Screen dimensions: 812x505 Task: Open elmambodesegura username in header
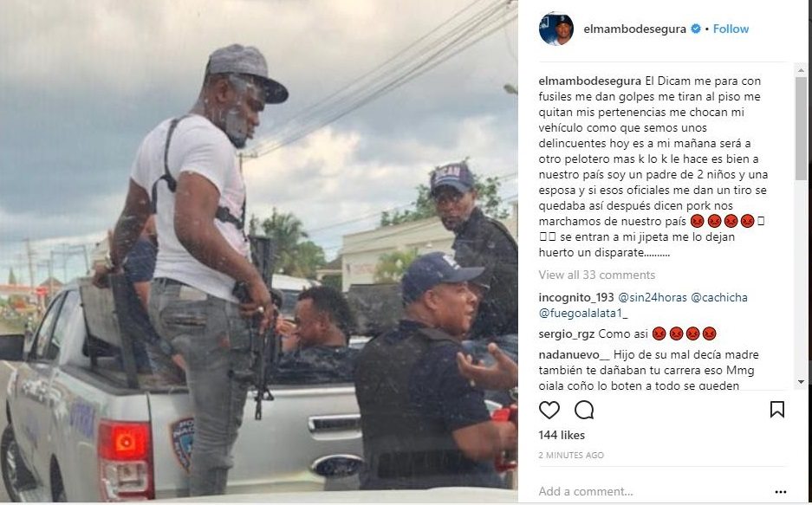pos(634,29)
